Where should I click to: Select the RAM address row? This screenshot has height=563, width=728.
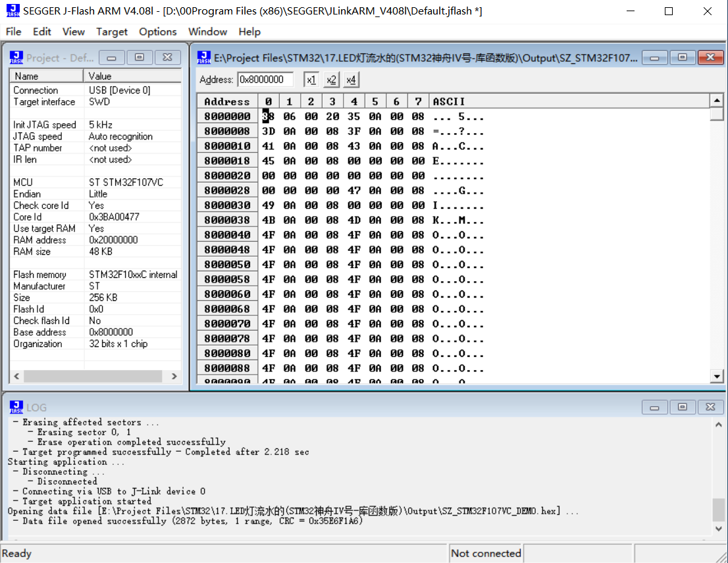(x=95, y=240)
